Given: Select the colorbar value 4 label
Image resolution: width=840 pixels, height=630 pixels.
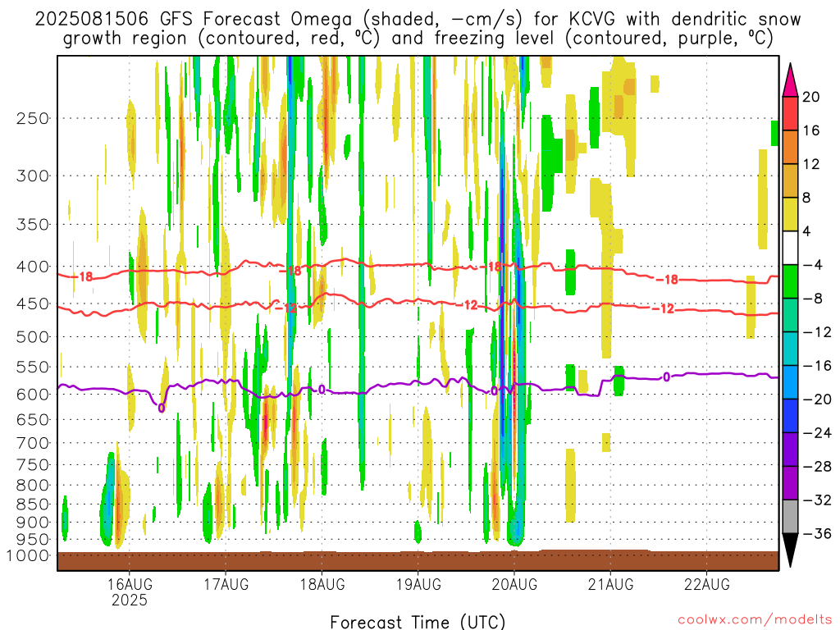Looking at the screenshot, I should click(806, 231).
